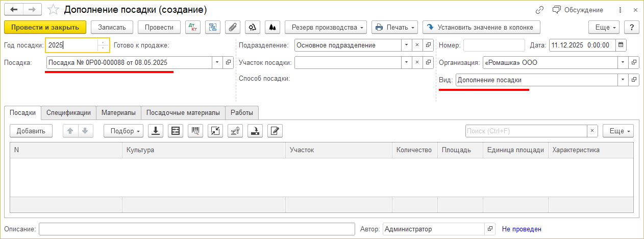Click the Добавить button
This screenshot has width=644, height=239.
tap(31, 131)
